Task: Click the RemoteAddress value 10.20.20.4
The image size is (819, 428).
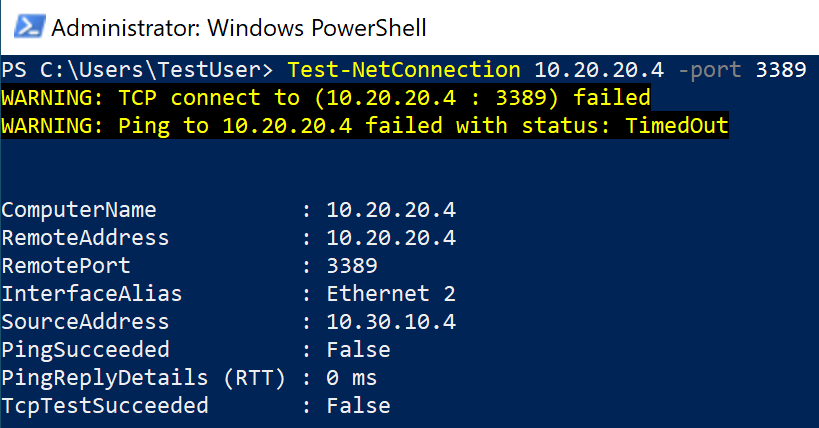Action: pyautogui.click(x=391, y=238)
